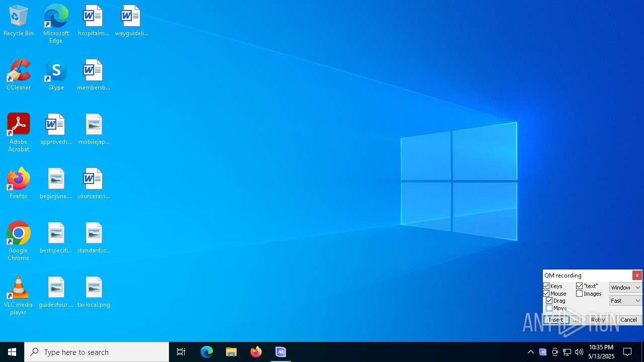Screen dimensions: 644x362
Task: Select the VLC media player shortcut
Action: point(19,296)
